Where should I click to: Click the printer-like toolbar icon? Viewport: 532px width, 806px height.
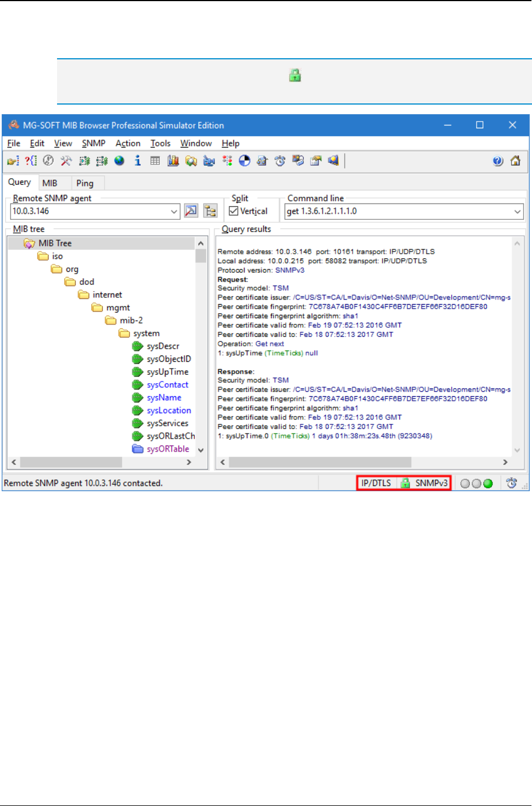coord(262,161)
